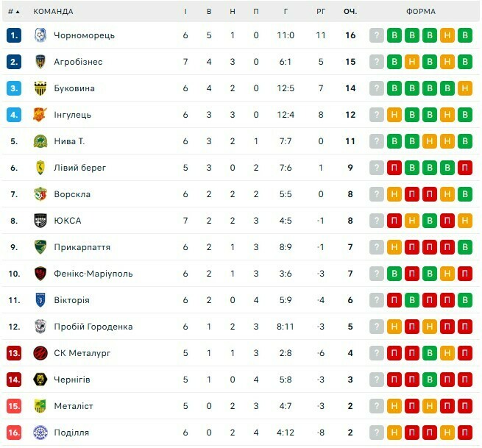
Task: Click the Агробізнес team crest
Action: [x=40, y=62]
